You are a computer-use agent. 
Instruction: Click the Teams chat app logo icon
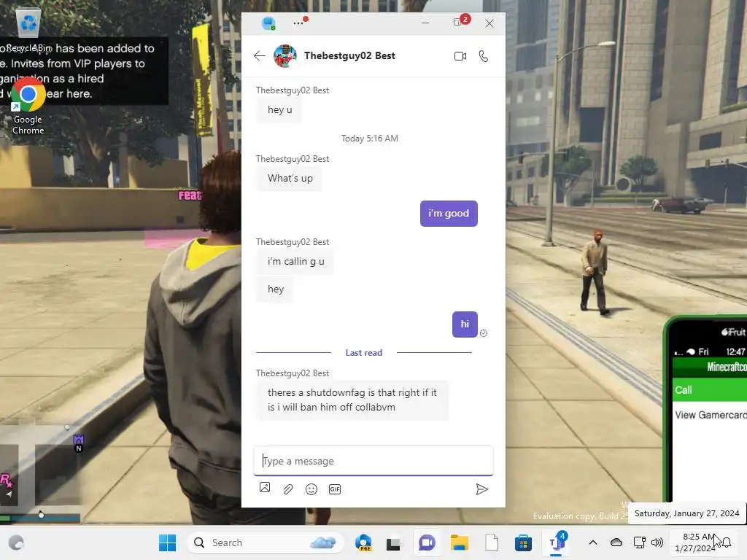pyautogui.click(x=268, y=23)
